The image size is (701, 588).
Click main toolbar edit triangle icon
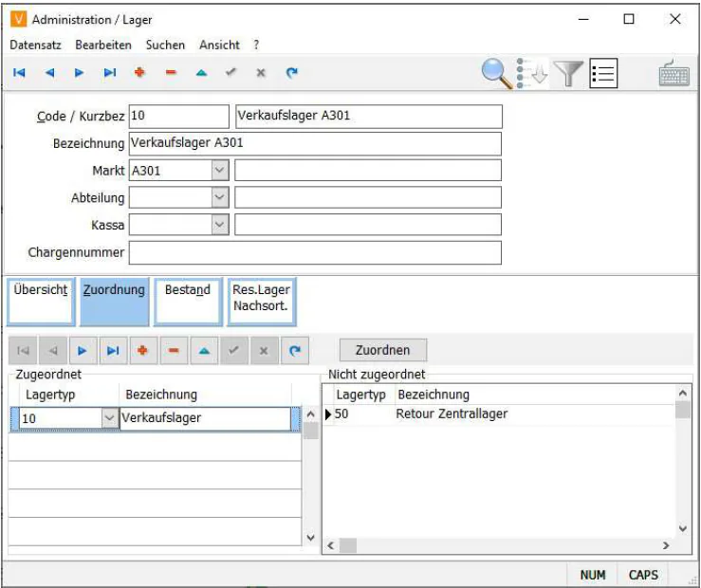coord(202,72)
